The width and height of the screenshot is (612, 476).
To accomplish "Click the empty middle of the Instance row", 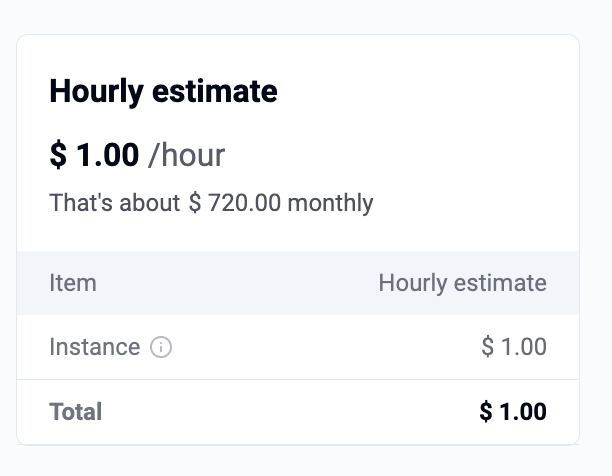I will [320, 348].
